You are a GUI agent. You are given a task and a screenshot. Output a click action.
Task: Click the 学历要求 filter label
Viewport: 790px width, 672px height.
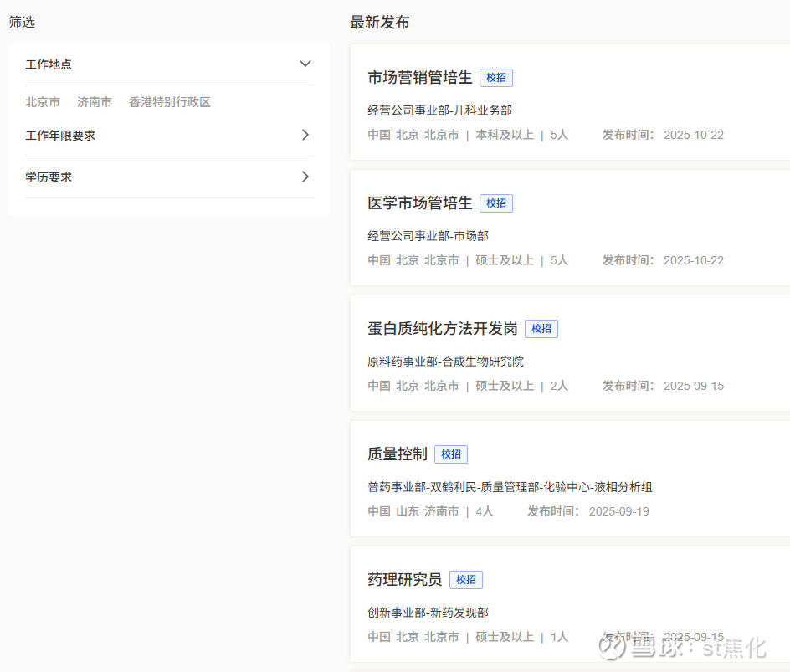click(x=49, y=177)
